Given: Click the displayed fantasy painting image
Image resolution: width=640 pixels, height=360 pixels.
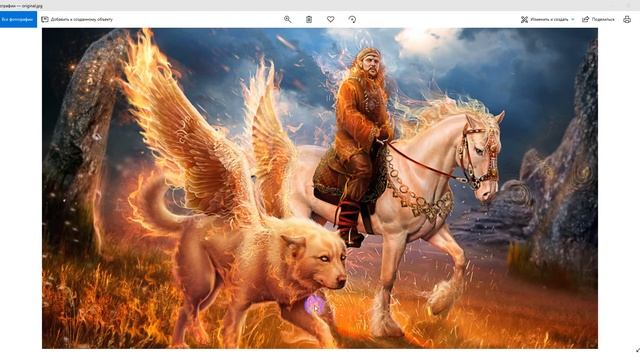Looking at the screenshot, I should tap(320, 188).
